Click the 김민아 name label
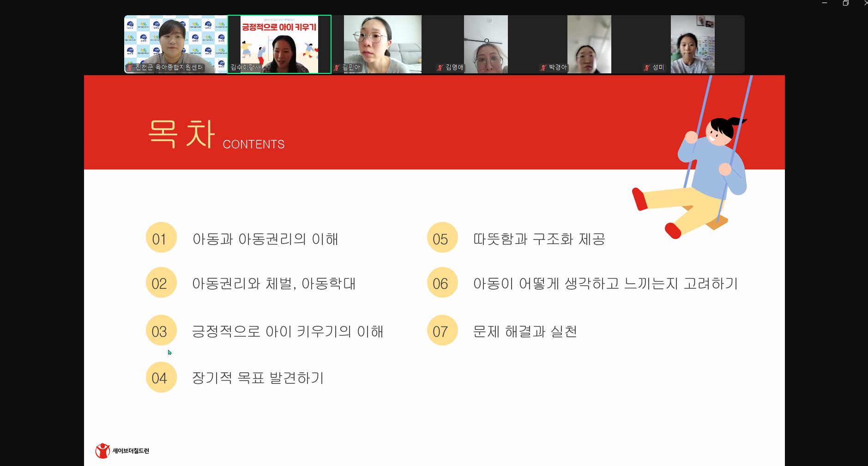Viewport: 868px width, 466px height. (351, 67)
